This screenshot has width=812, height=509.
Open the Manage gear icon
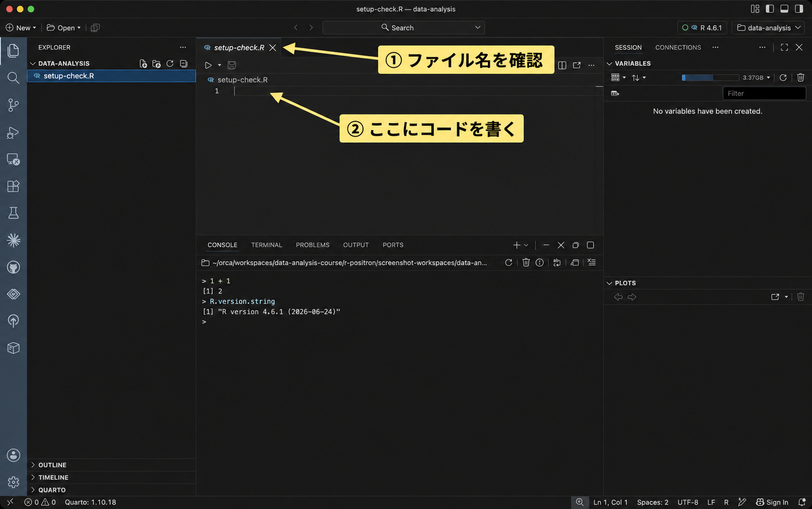[13, 482]
